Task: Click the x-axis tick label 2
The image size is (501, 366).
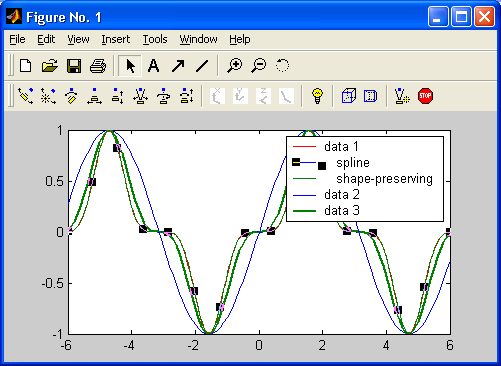Action: click(x=322, y=345)
